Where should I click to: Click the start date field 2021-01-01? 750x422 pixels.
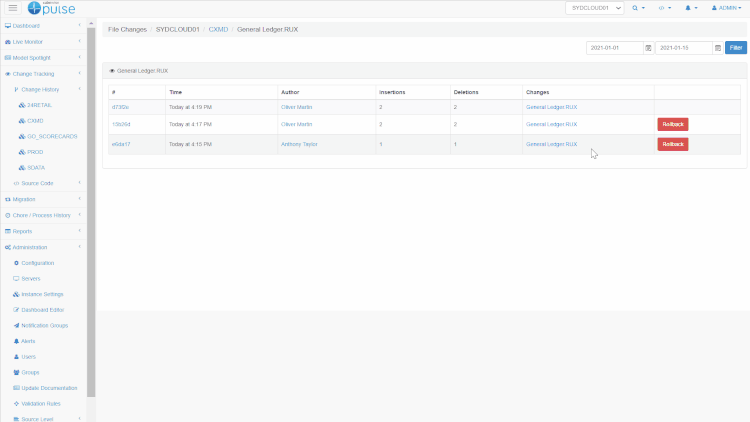click(x=613, y=48)
